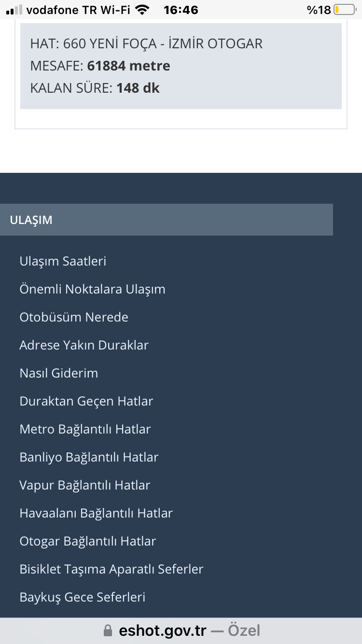Click Otogar Bağlantılı Hatlar link
362x644 pixels.
coord(88,541)
